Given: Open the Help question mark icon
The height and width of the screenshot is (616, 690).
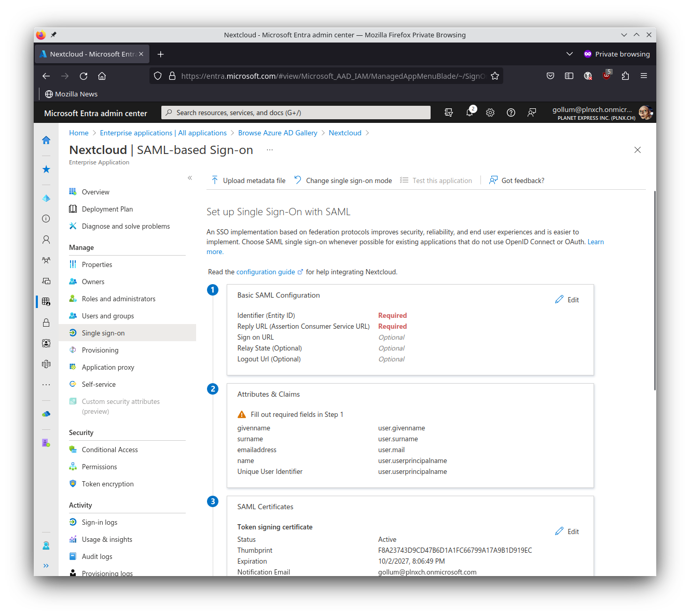Looking at the screenshot, I should (510, 113).
